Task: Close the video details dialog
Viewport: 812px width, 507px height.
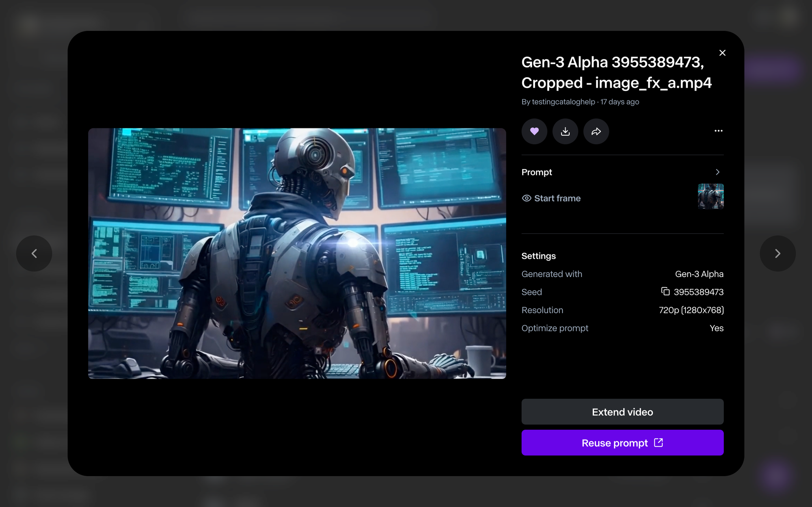Action: click(722, 53)
